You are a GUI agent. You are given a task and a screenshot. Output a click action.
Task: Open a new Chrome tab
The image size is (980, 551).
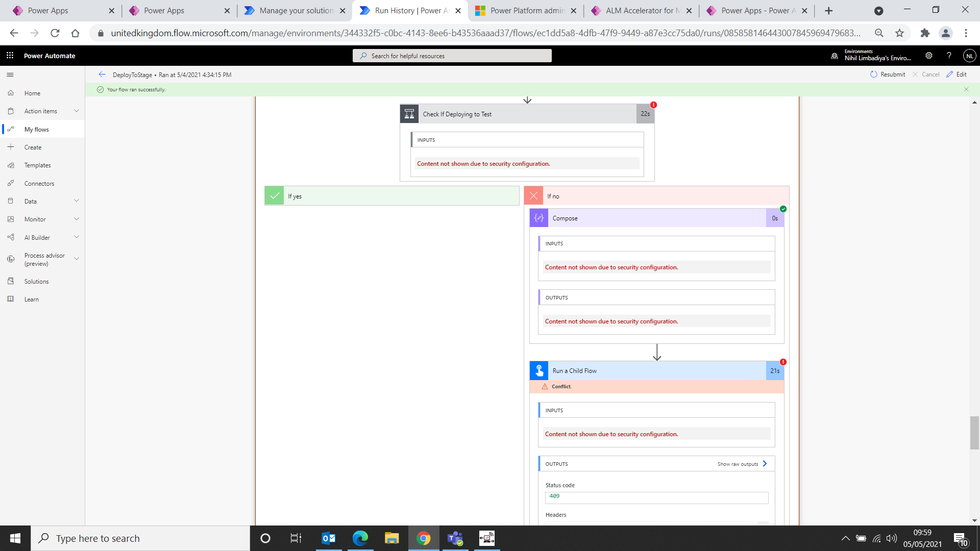click(828, 10)
